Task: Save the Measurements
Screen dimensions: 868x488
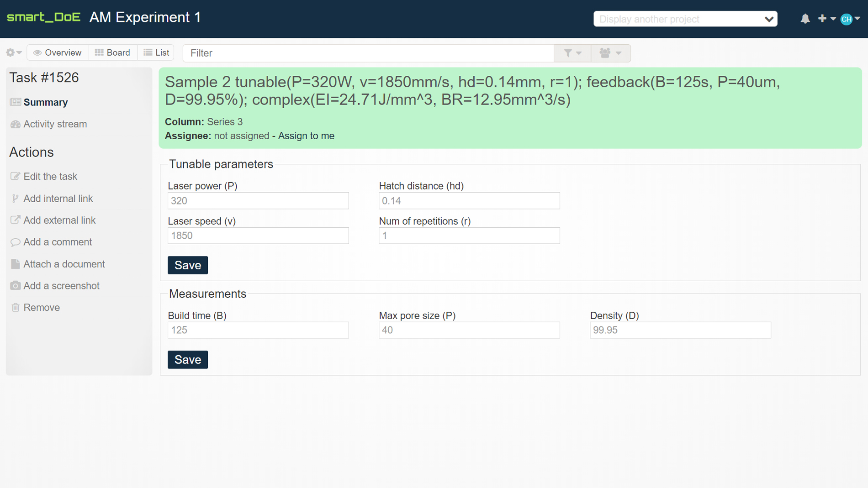Action: click(x=188, y=360)
